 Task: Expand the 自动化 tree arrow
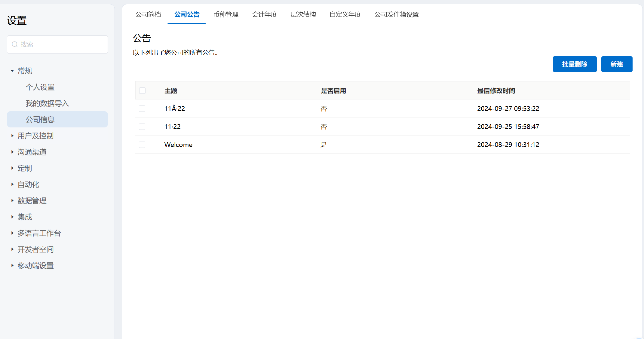point(12,185)
